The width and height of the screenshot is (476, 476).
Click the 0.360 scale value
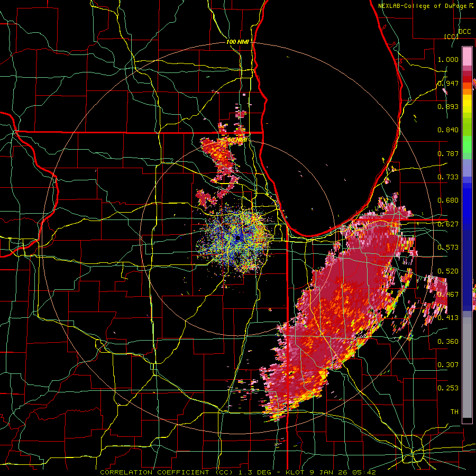click(x=448, y=342)
